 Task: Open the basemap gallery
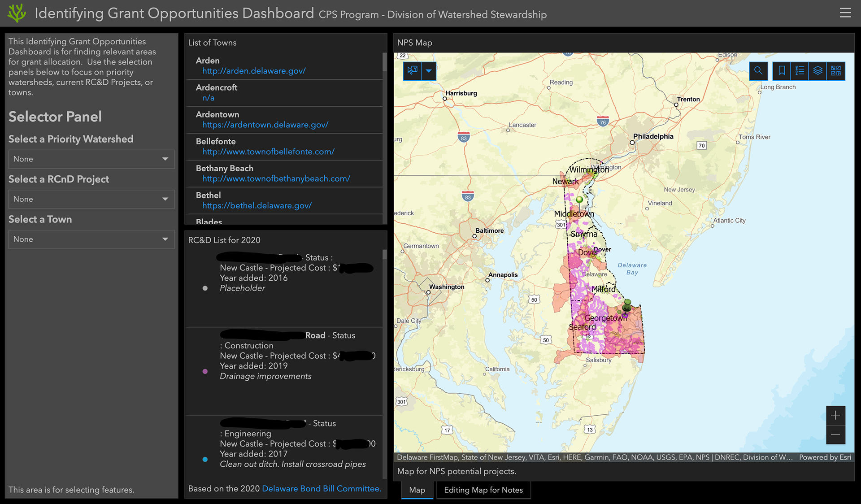(x=836, y=71)
